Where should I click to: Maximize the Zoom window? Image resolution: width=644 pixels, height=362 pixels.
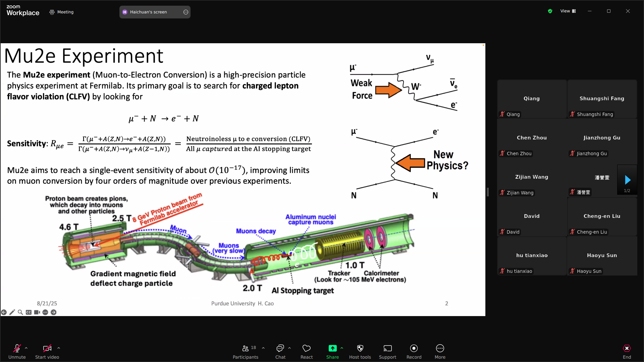pyautogui.click(x=609, y=11)
